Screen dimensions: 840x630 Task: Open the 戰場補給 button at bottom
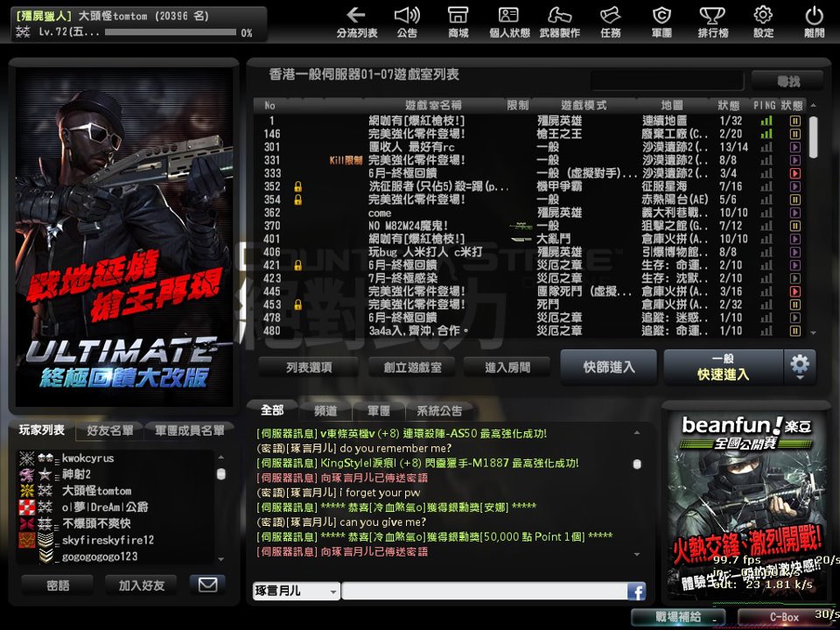[678, 617]
